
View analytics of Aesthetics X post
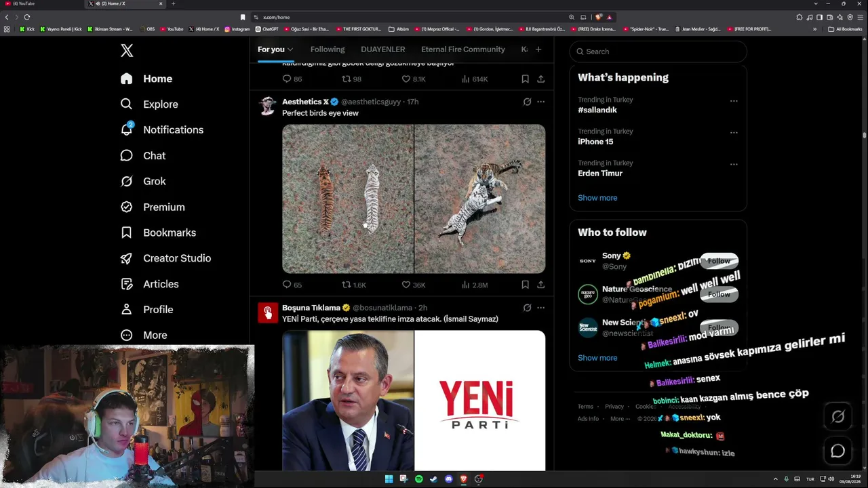pos(475,285)
